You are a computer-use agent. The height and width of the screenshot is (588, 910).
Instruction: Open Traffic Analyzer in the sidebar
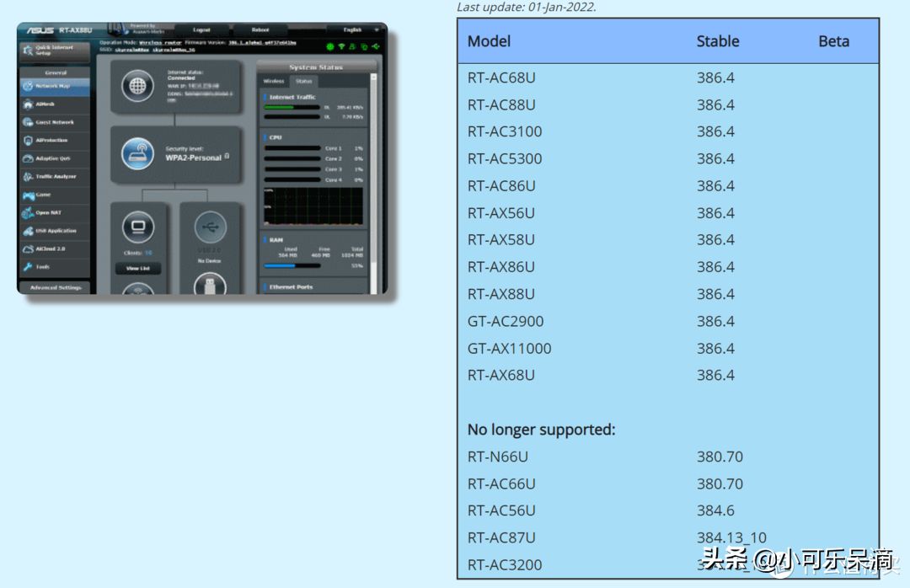55,176
